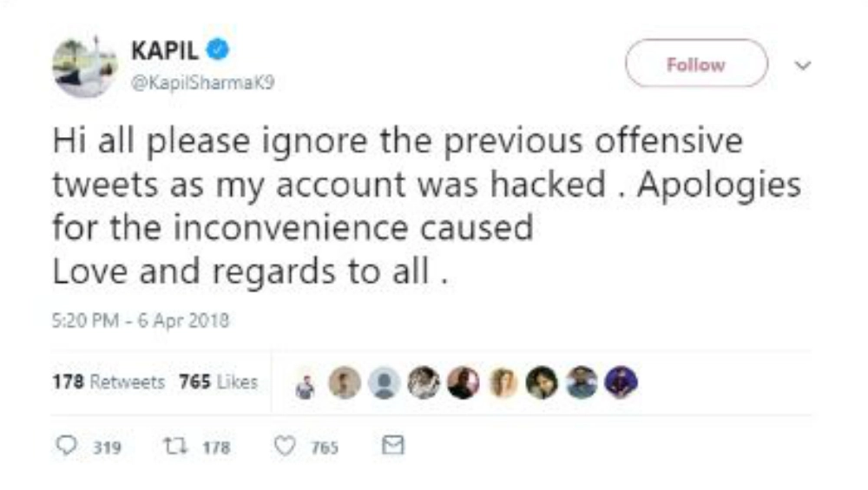This screenshot has height=490, width=868.
Task: Click the 765 count beside heart icon
Action: 325,448
